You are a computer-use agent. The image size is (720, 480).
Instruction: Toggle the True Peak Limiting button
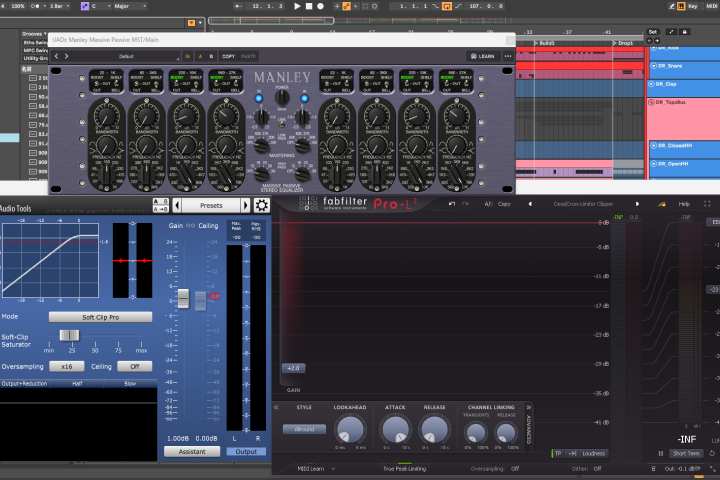405,469
